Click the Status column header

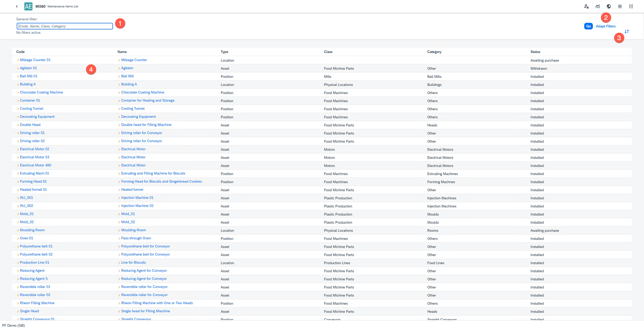[535, 52]
